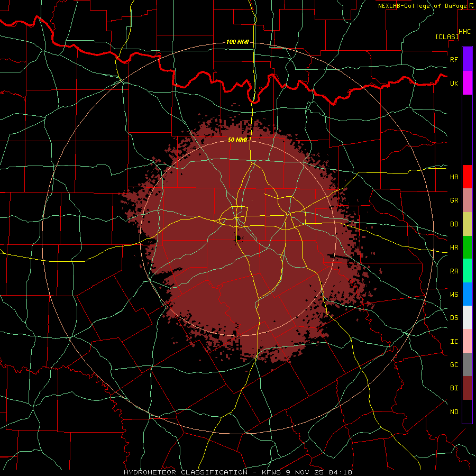Click the IC legend label
476x476 pixels.
pos(454,342)
